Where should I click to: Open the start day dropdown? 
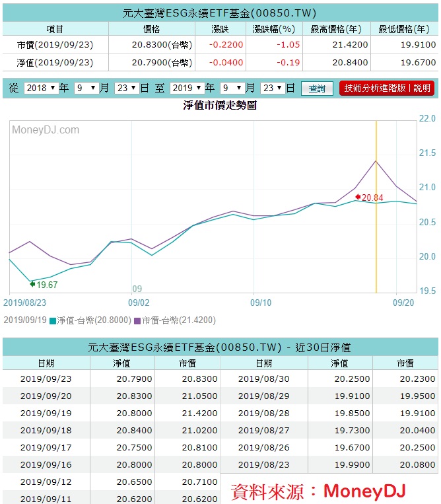(125, 89)
